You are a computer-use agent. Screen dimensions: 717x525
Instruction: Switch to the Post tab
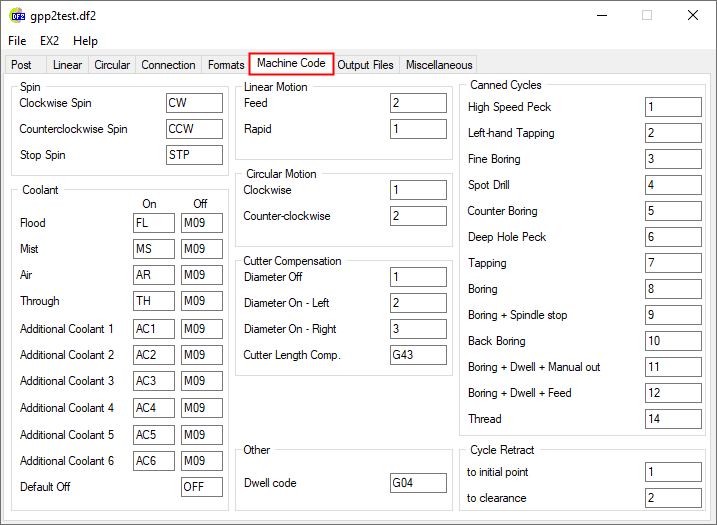(x=21, y=65)
